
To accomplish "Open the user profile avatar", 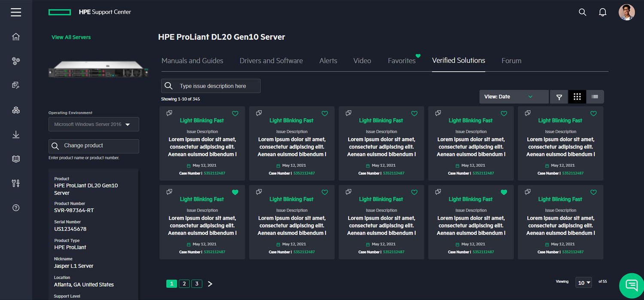I will point(626,12).
